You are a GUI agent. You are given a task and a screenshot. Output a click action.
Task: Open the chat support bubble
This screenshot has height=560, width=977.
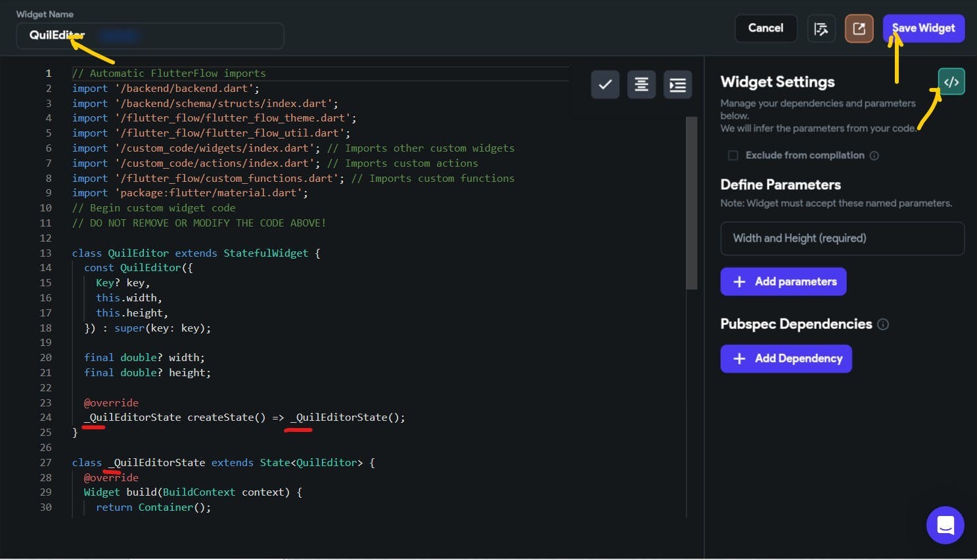click(x=945, y=525)
